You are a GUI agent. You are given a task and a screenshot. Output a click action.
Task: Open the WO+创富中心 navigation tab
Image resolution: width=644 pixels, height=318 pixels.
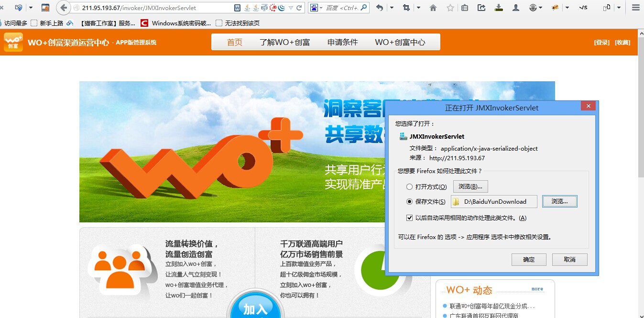(x=400, y=42)
